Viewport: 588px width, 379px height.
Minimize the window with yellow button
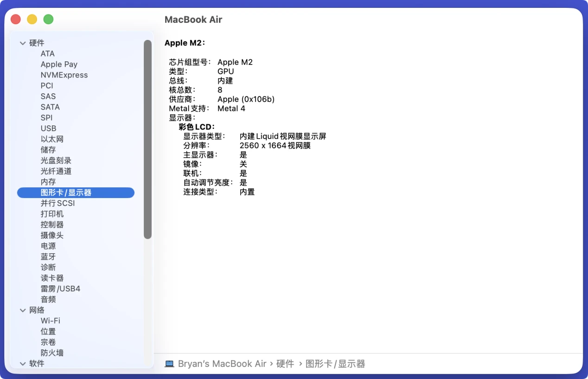32,19
